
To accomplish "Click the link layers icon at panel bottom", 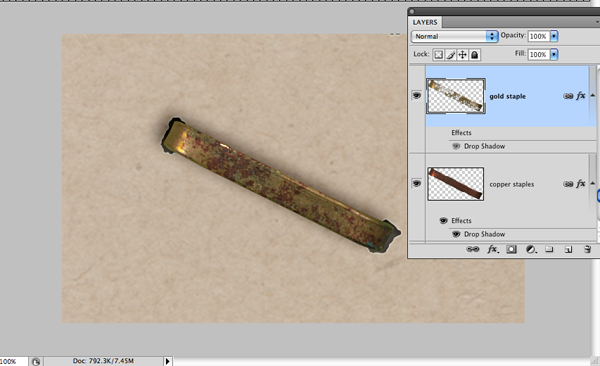I will click(x=473, y=249).
